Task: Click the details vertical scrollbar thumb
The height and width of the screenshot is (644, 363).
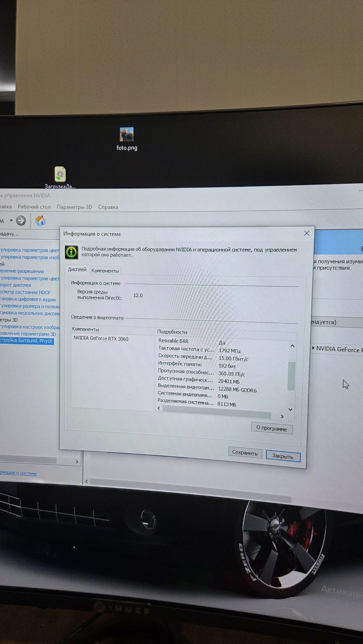Action: (x=291, y=376)
